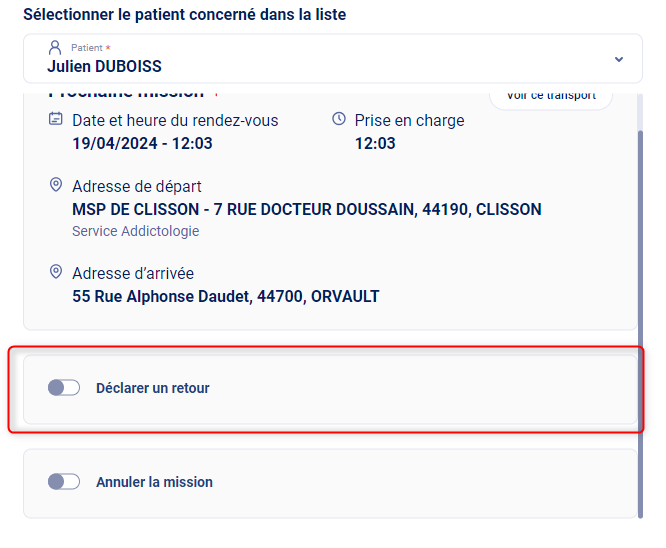666x548 pixels.
Task: Click the 55 Rue Alphonse Daudet arrival address
Action: pos(225,296)
